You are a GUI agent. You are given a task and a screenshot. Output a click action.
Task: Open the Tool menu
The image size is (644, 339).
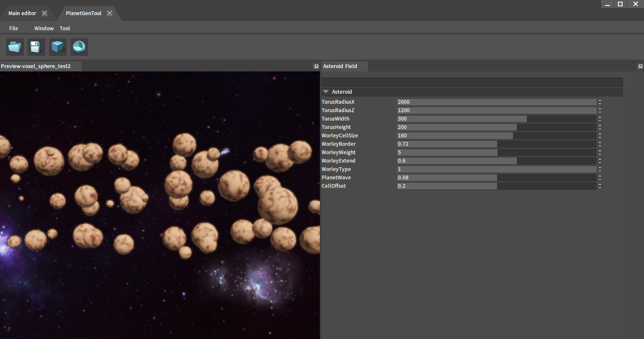click(x=65, y=29)
